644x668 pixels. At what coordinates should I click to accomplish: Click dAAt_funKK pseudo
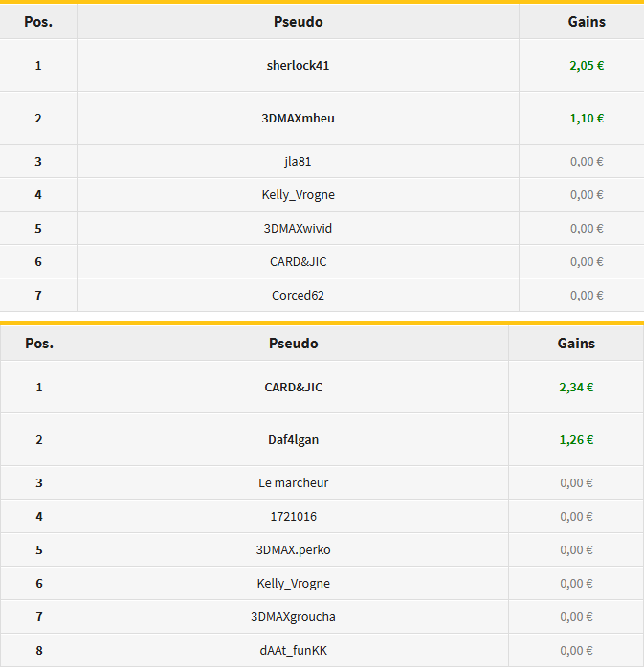[x=293, y=650]
